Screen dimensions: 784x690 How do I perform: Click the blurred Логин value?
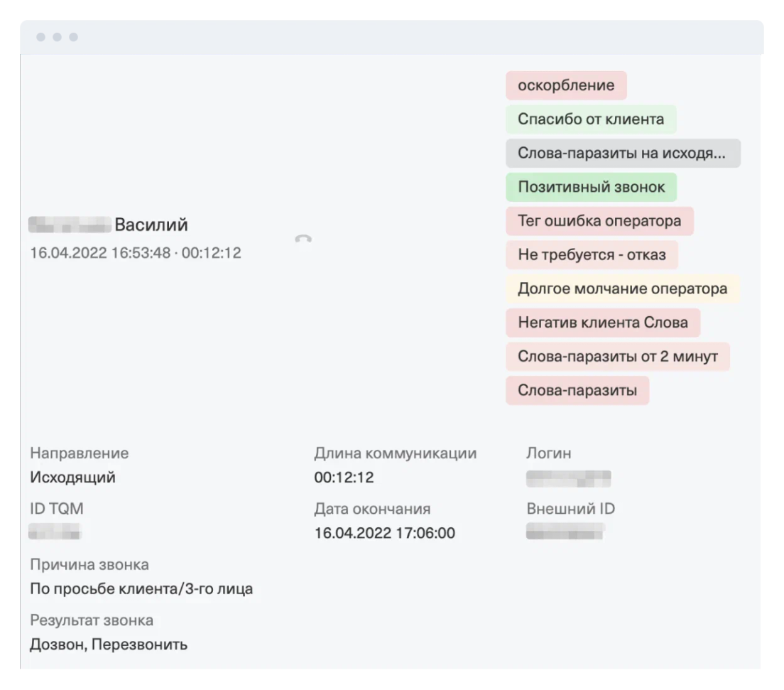[x=568, y=478]
